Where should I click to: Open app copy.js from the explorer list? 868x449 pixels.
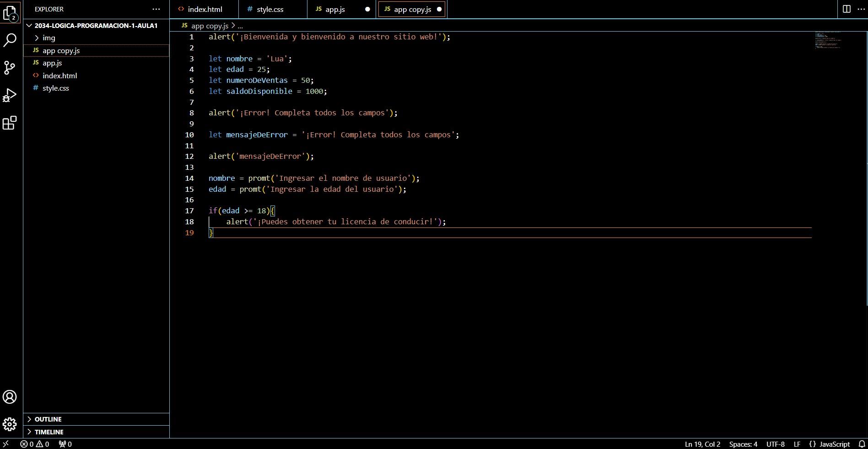[96, 50]
